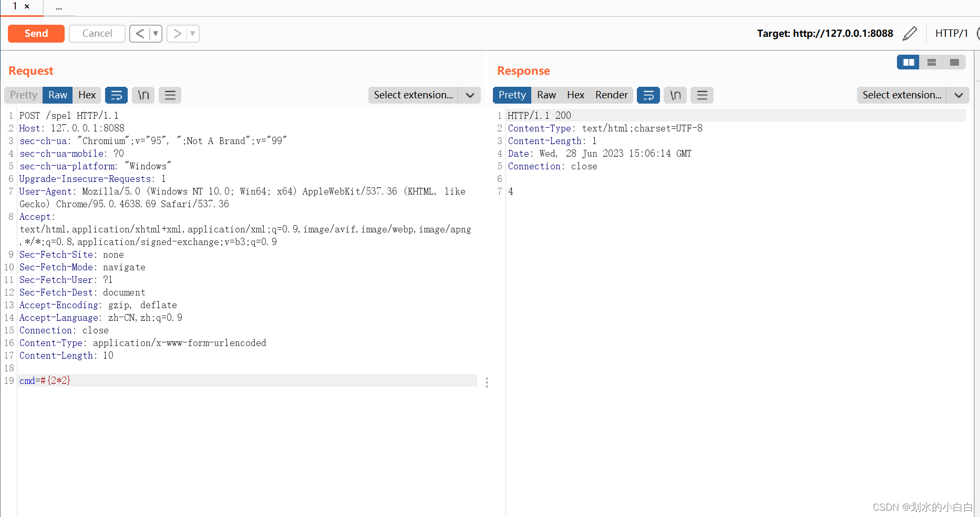The image size is (980, 517).
Task: Click request Content-Length: 10 line
Action: [x=66, y=356]
